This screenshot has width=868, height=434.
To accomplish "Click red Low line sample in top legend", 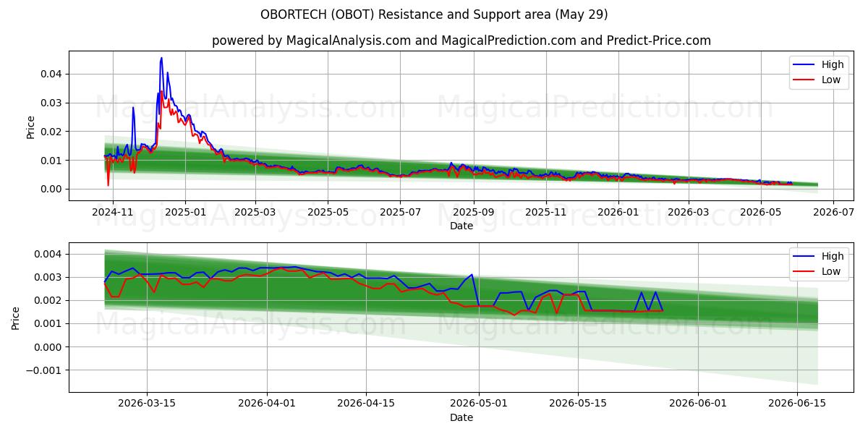I will point(804,80).
